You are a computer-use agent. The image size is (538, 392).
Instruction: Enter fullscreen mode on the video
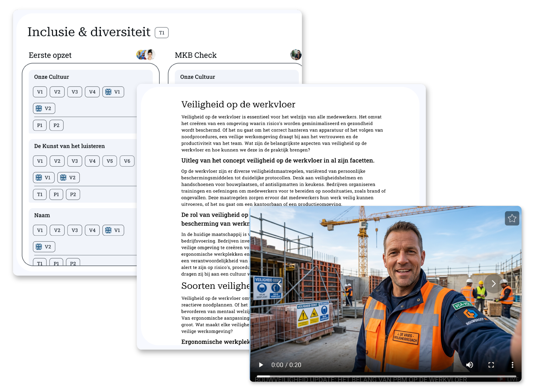point(491,365)
